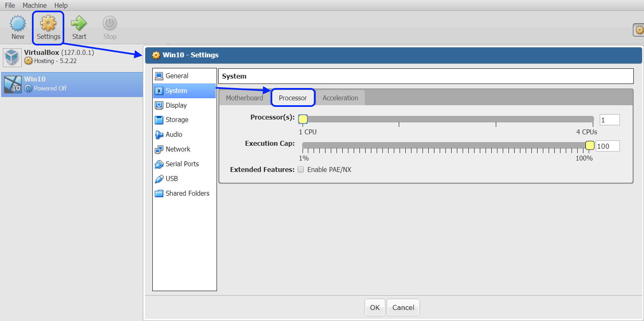
Task: Select Shared Folders category label
Action: pos(188,193)
